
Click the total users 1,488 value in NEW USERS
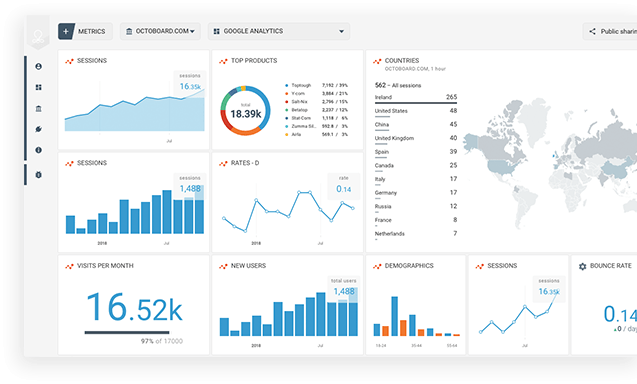click(x=344, y=291)
